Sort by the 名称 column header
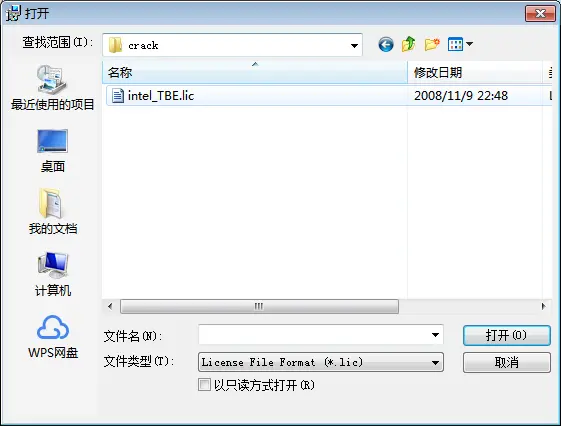Image resolution: width=561 pixels, height=426 pixels. point(255,72)
